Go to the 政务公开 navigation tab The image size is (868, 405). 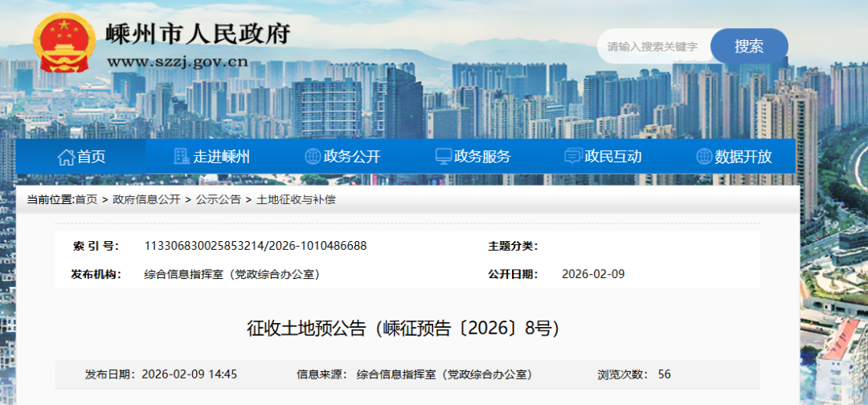352,157
